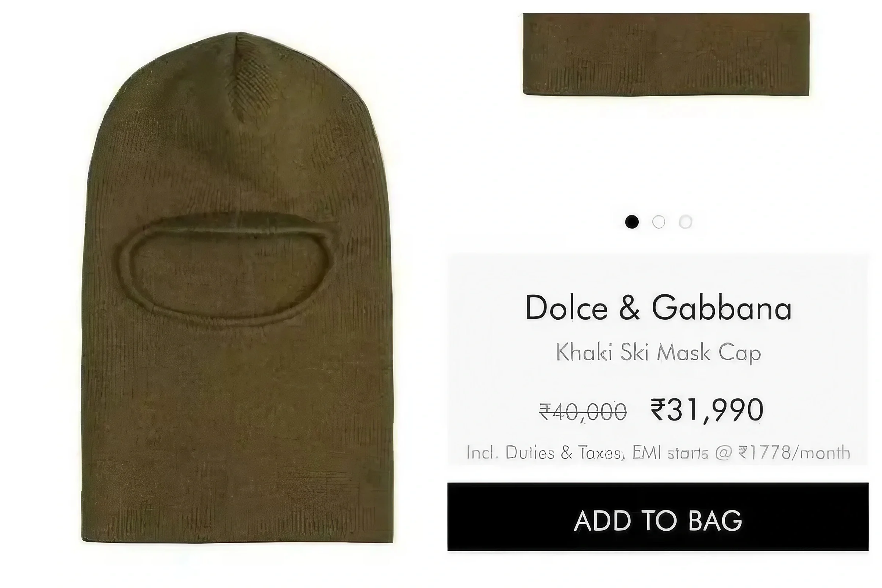Select the ₹31,990 sale price
The width and height of the screenshot is (882, 588).
click(x=707, y=410)
